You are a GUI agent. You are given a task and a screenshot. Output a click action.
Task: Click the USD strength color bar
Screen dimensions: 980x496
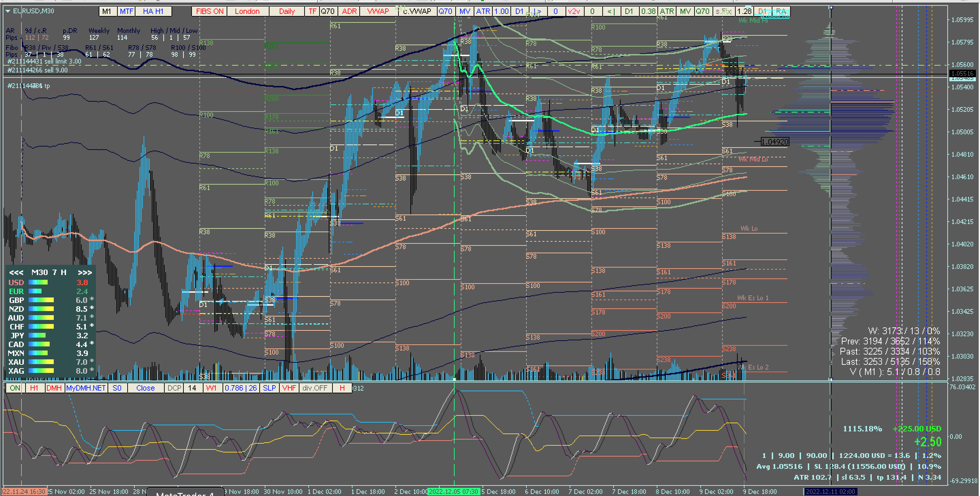point(38,283)
